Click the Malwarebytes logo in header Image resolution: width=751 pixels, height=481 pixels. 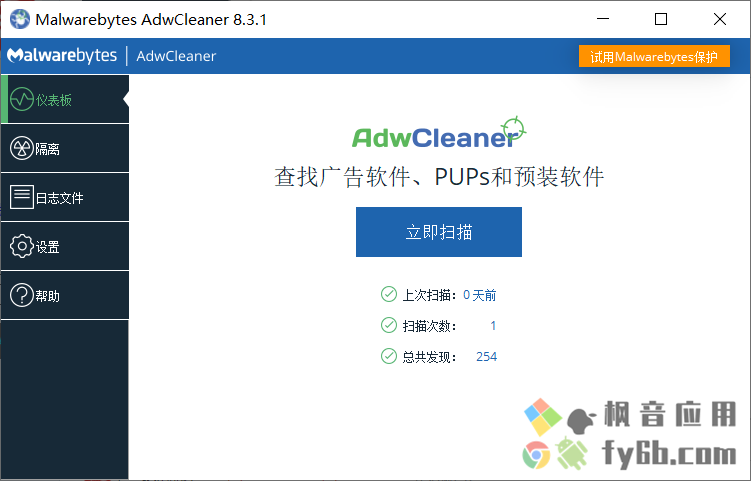(x=62, y=56)
